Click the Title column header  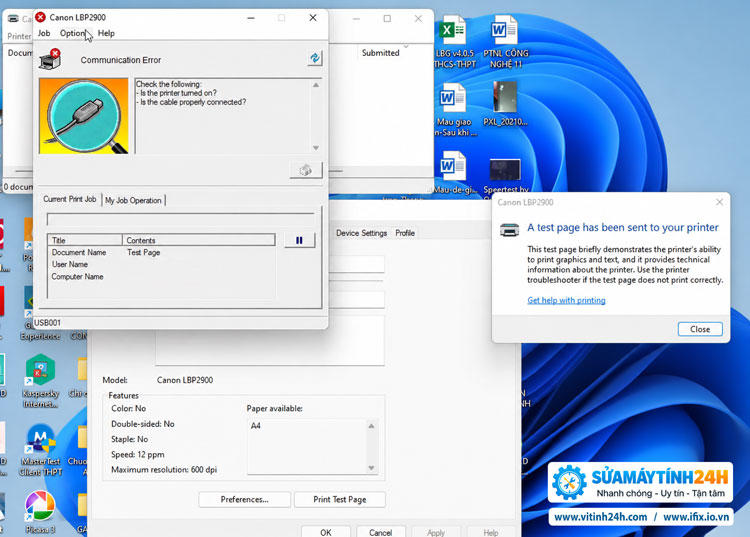(85, 240)
